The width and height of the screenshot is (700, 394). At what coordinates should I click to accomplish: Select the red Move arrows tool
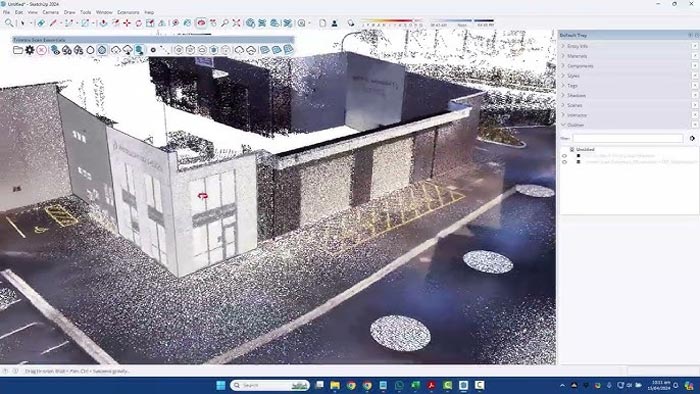[x=127, y=23]
